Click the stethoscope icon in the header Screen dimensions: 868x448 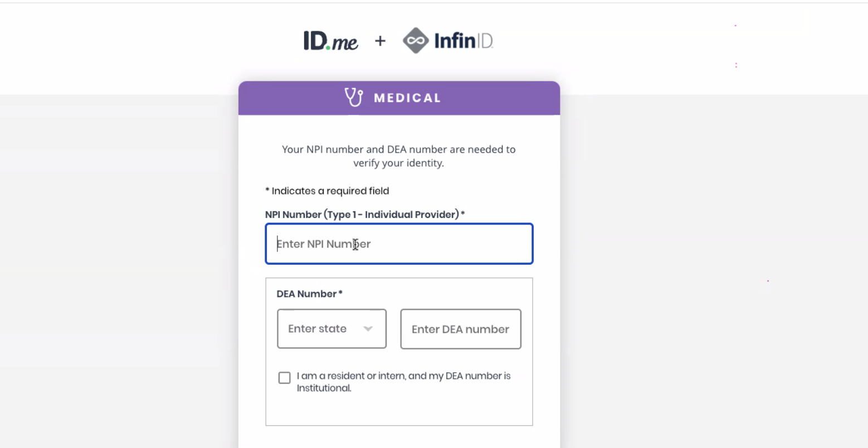[x=354, y=98]
